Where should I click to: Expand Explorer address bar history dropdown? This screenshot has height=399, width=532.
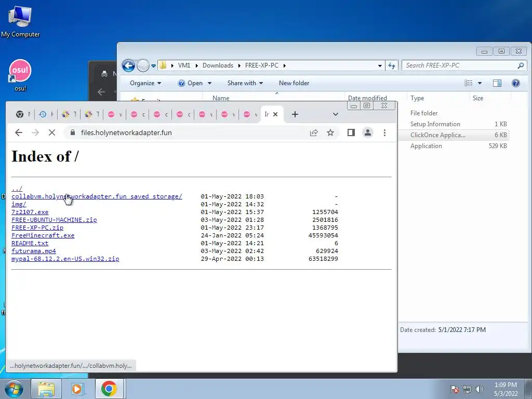point(380,66)
